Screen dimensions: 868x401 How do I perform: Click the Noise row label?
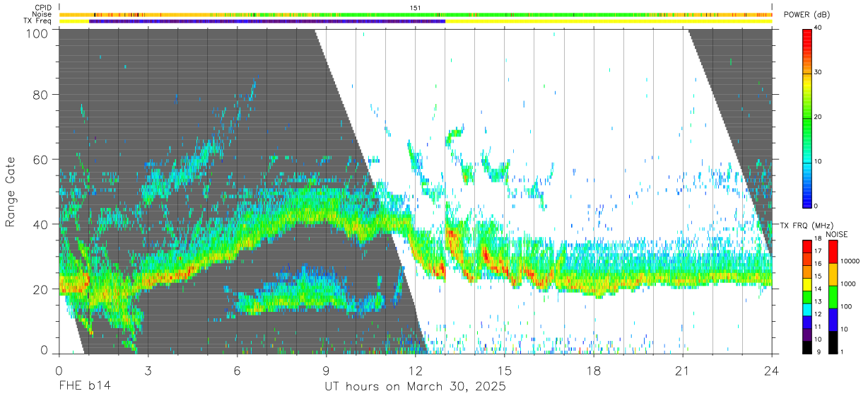click(x=42, y=14)
